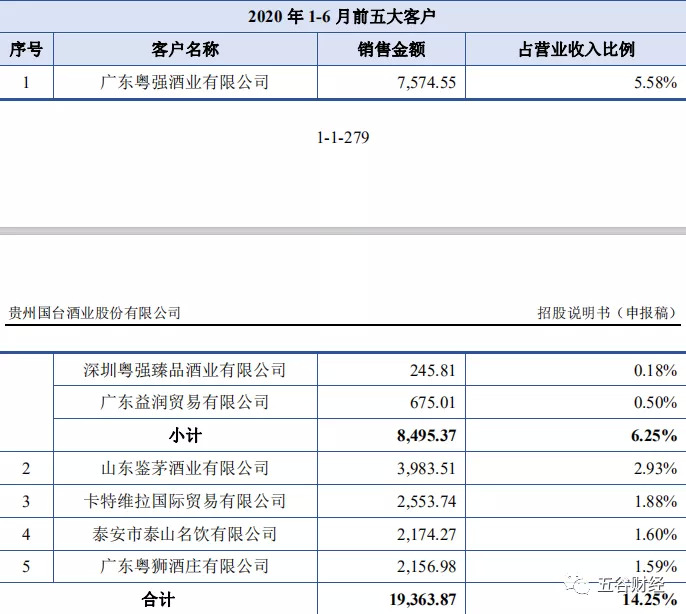The width and height of the screenshot is (686, 614).
Task: Click total amount 19,363.87
Action: pyautogui.click(x=423, y=600)
